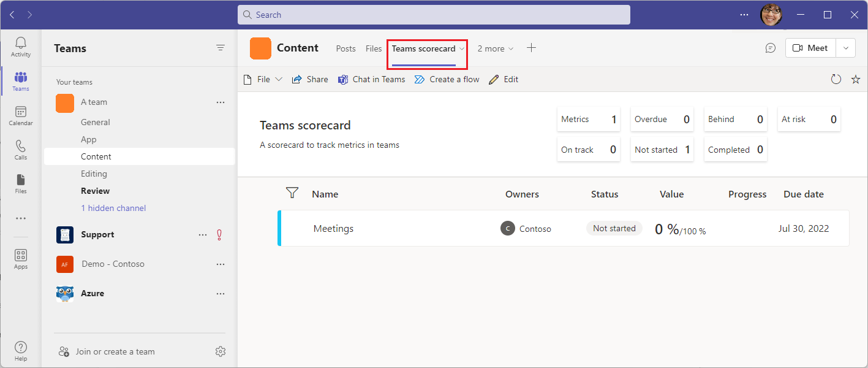This screenshot has height=368, width=868.
Task: Click the Not started summary card
Action: tap(662, 150)
